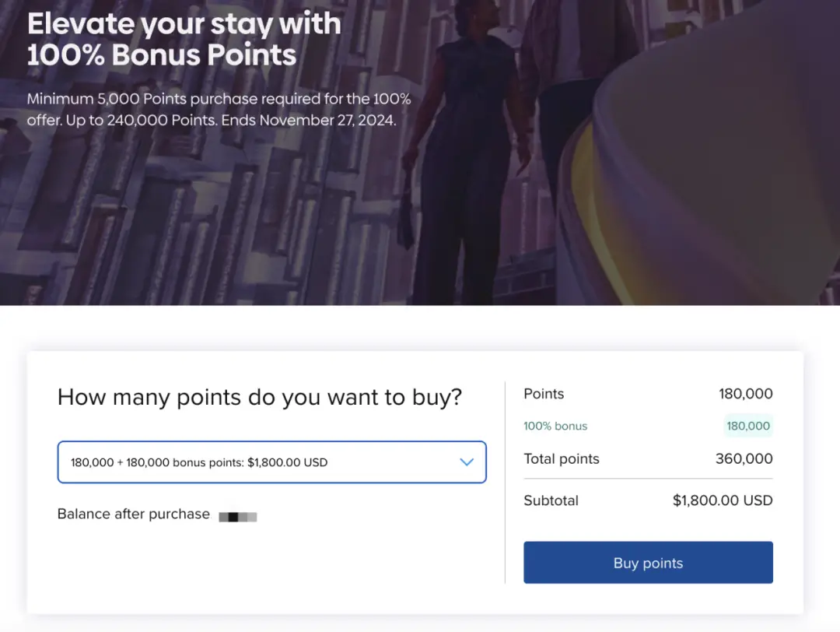Click the green 180,000 bonus badge
Screen dimensions: 840x632
tap(747, 426)
